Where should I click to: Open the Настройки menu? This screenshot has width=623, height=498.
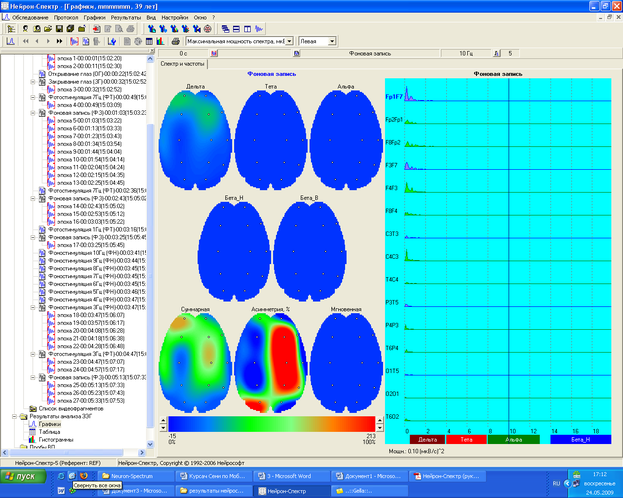[x=175, y=17]
